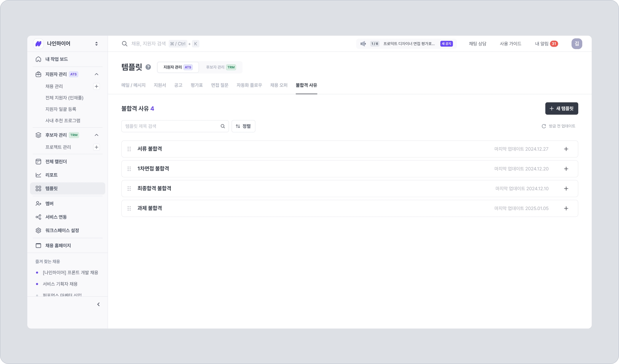Open favorite [나인하이어] 프론트 개발 채용
The height and width of the screenshot is (364, 619).
pos(70,272)
